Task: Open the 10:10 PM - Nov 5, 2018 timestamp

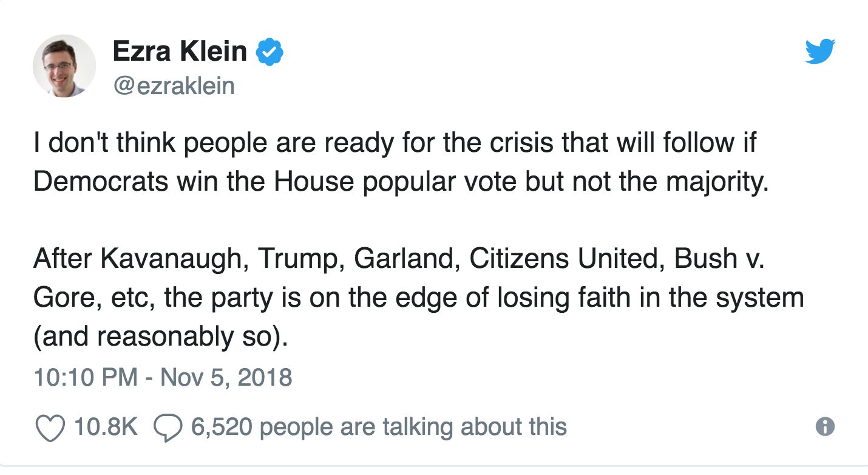Action: pyautogui.click(x=163, y=377)
